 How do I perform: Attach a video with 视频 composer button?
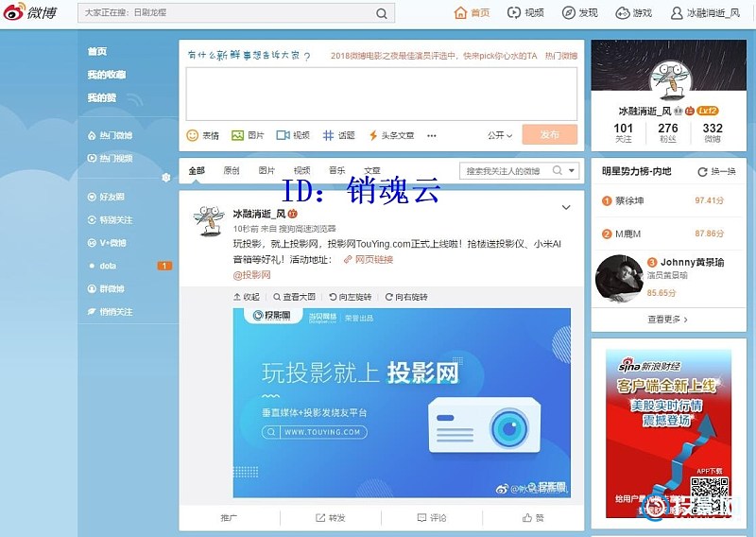293,135
